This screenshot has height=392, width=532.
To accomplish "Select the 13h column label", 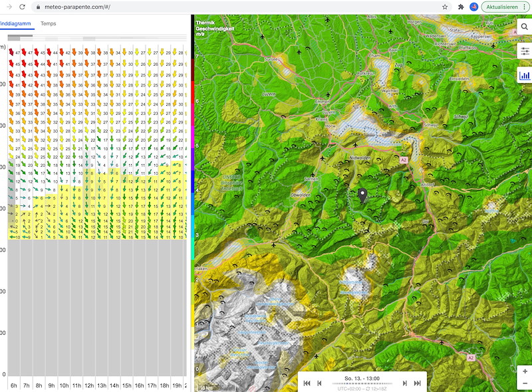I will (x=102, y=385).
